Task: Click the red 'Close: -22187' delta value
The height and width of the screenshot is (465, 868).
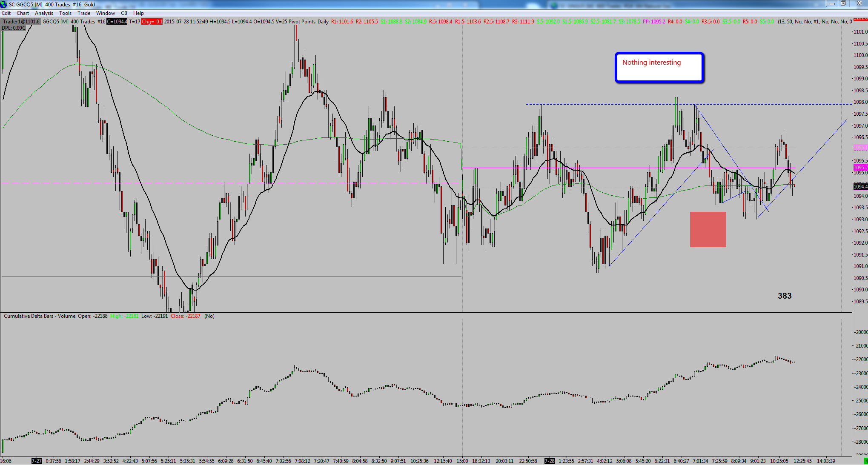Action: pos(185,316)
